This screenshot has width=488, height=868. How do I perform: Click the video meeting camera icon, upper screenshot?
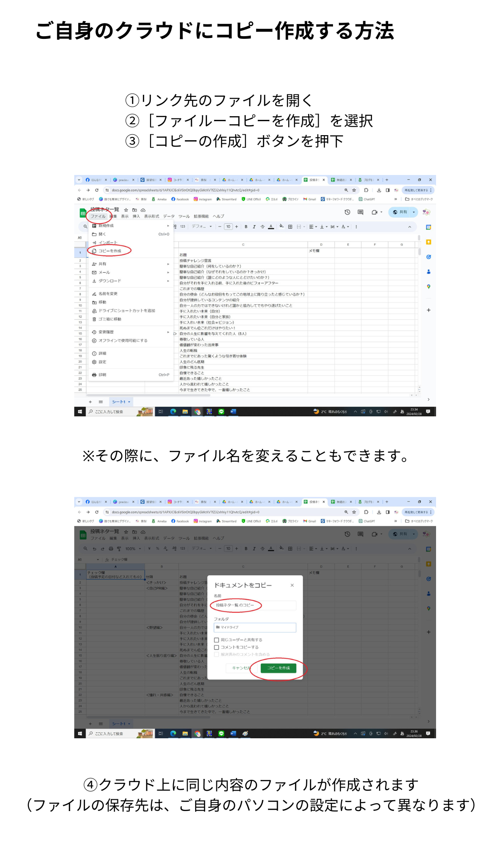[375, 212]
